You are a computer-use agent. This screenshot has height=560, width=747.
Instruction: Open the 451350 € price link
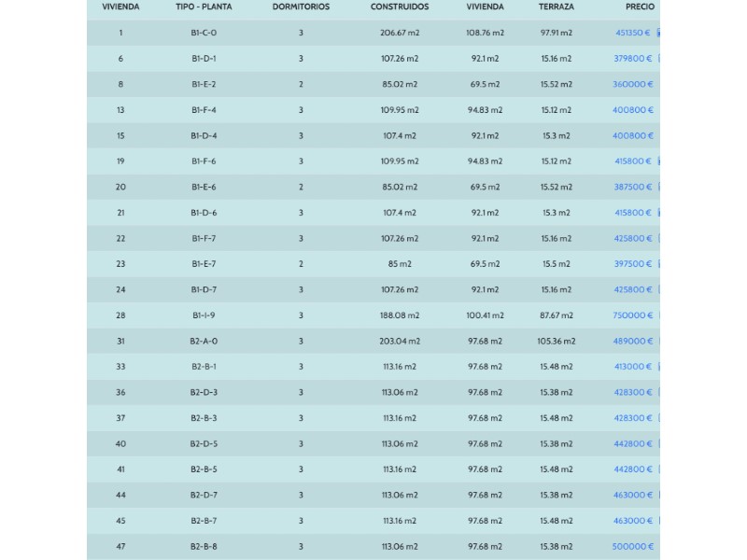tap(632, 33)
